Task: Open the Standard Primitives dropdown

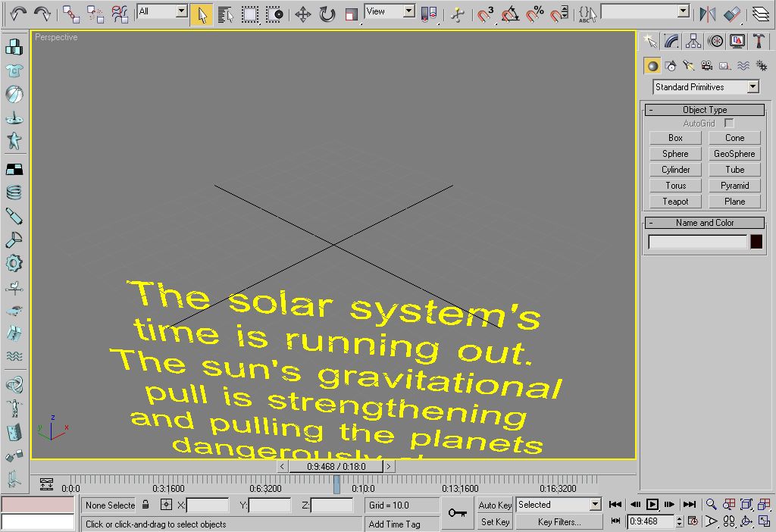Action: tap(706, 87)
